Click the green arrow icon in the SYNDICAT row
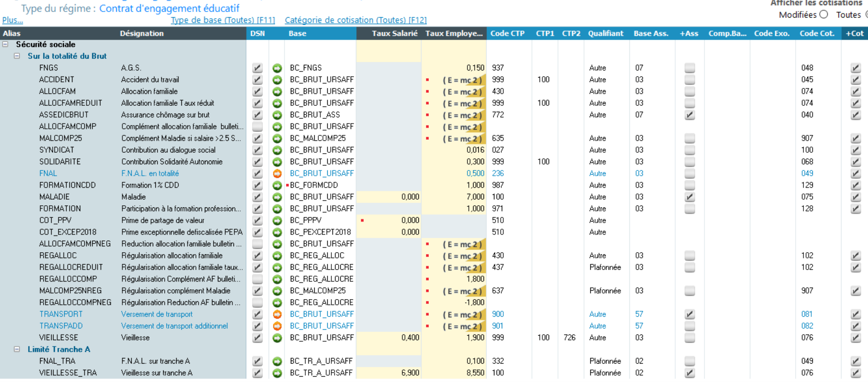Viewport: 868px width, 382px height. point(277,150)
